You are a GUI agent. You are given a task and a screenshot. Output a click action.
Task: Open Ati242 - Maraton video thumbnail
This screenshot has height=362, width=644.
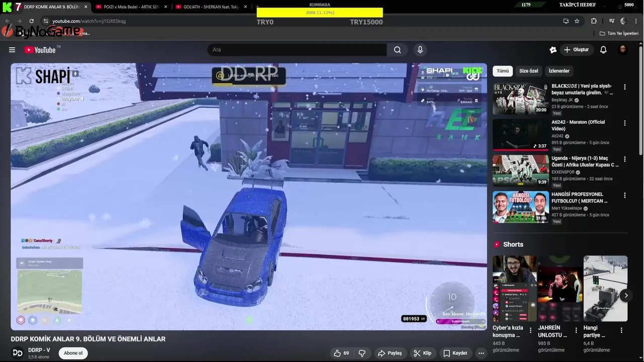521,135
